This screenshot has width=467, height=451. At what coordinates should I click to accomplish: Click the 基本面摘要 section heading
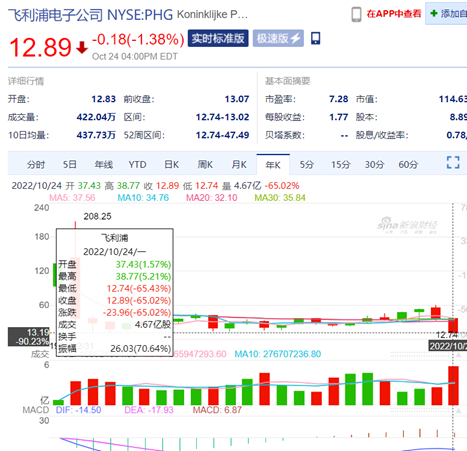coord(288,81)
